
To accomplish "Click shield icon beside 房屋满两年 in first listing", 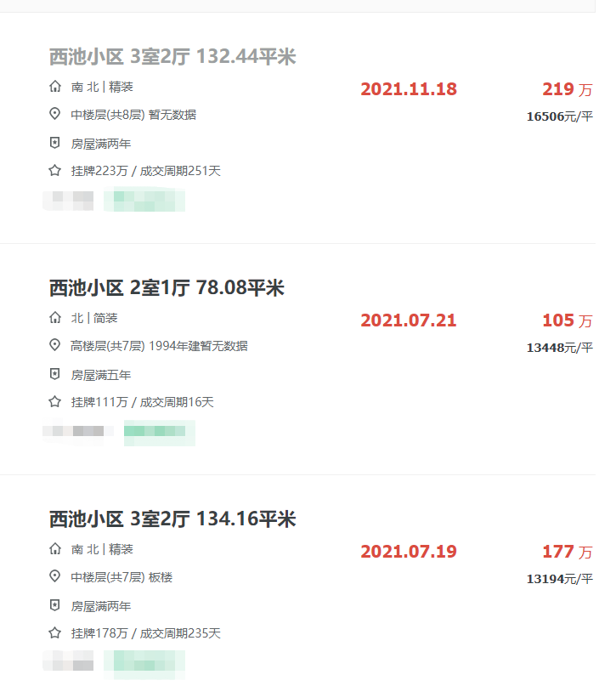I will point(54,143).
